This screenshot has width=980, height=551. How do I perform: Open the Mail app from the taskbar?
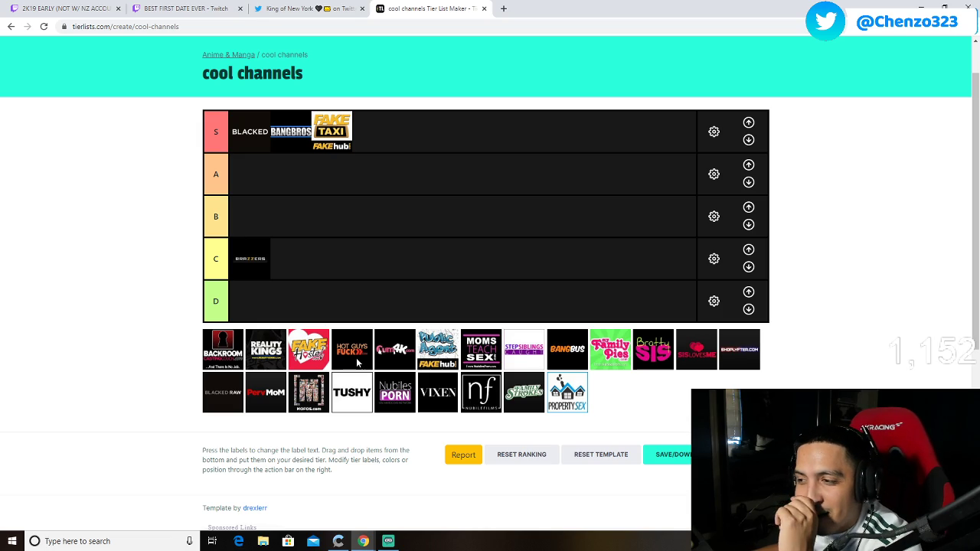click(x=313, y=541)
